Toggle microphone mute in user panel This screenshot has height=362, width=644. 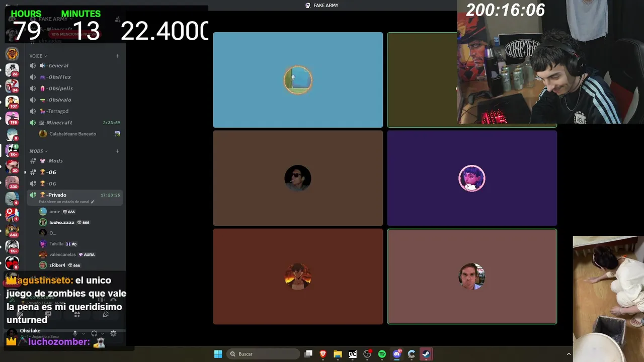(x=75, y=333)
